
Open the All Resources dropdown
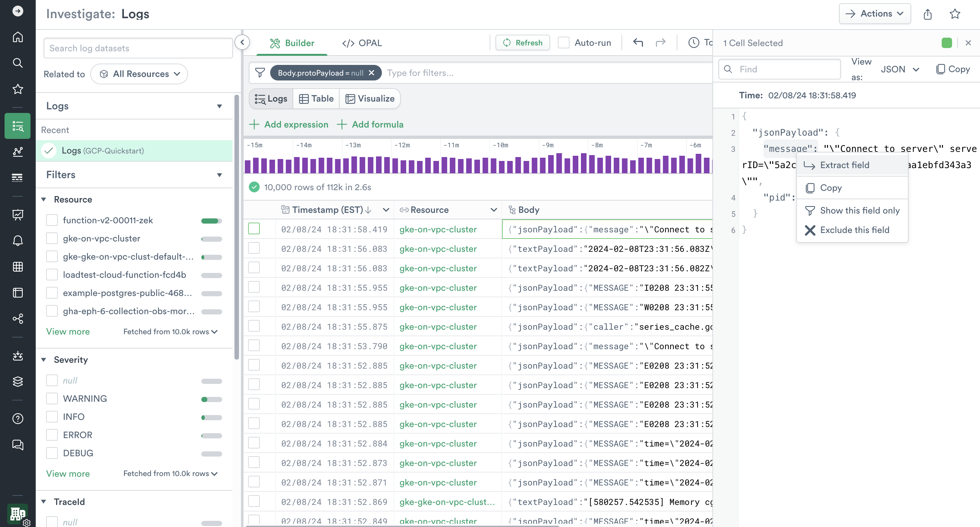(139, 74)
